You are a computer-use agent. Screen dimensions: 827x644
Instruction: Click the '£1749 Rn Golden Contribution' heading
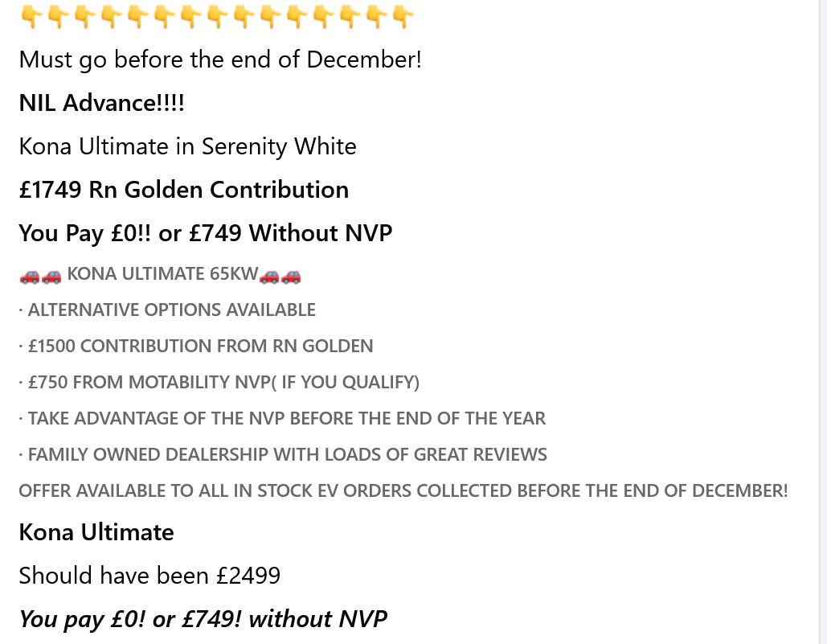click(183, 190)
